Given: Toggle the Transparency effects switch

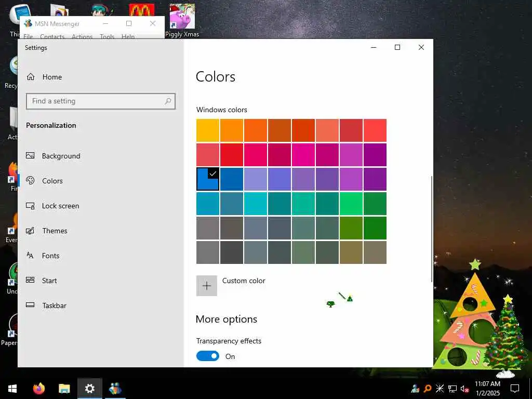Looking at the screenshot, I should [208, 356].
